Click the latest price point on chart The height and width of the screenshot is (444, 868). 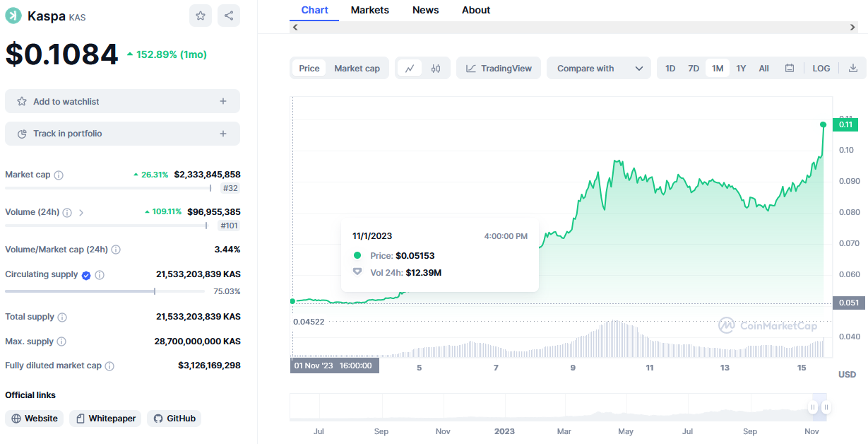824,124
